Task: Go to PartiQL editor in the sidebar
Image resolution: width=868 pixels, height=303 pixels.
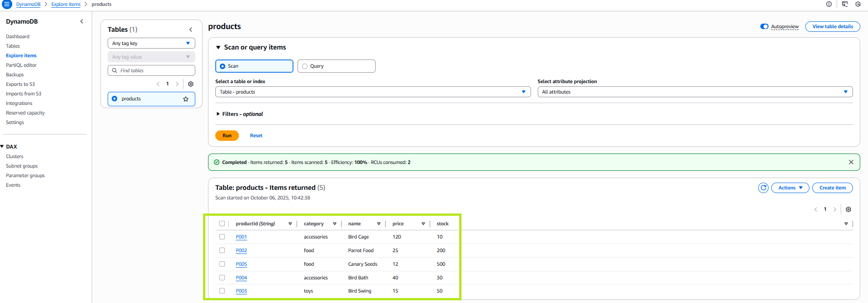Action: [21, 65]
